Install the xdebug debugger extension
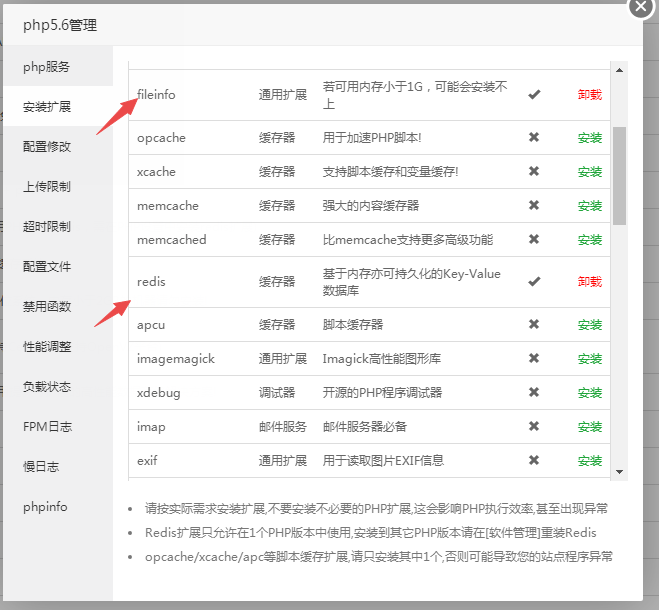Image resolution: width=659 pixels, height=610 pixels. (x=590, y=393)
